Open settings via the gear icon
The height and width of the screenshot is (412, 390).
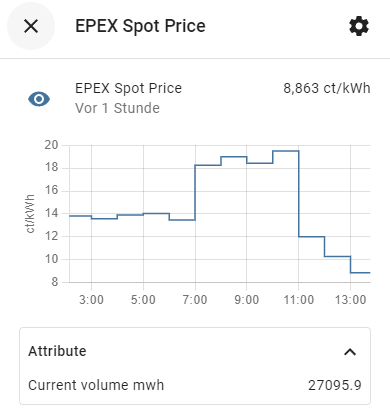[x=359, y=26]
